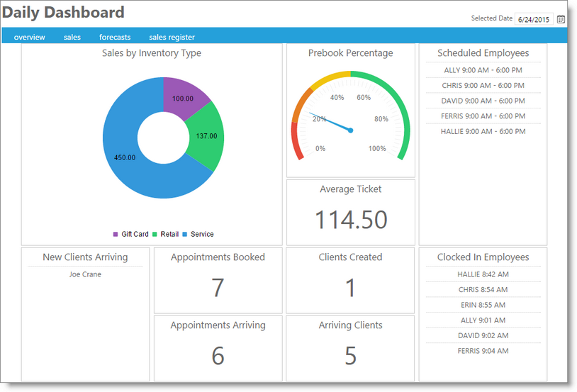Screen dimensions: 577x392
Task: Open the calendar date picker icon
Action: (561, 19)
